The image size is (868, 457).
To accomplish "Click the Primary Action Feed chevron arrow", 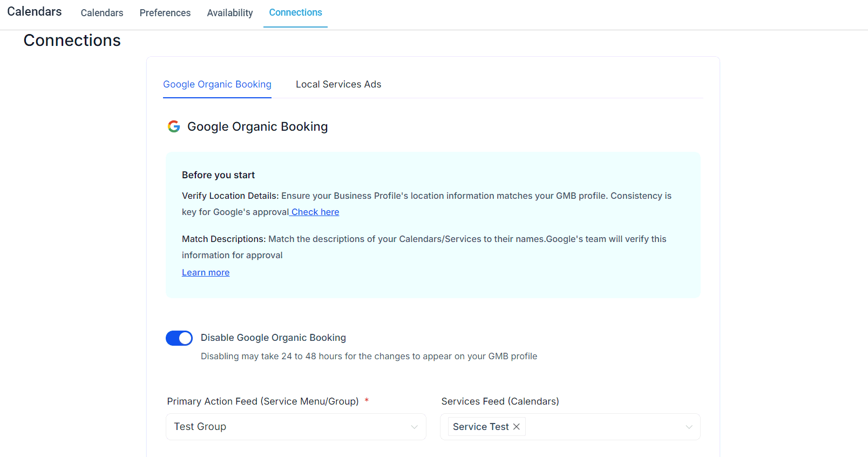I will point(414,427).
